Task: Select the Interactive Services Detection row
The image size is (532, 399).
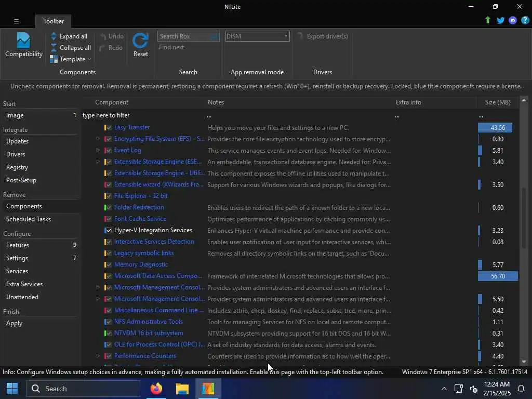Action: click(x=300, y=242)
